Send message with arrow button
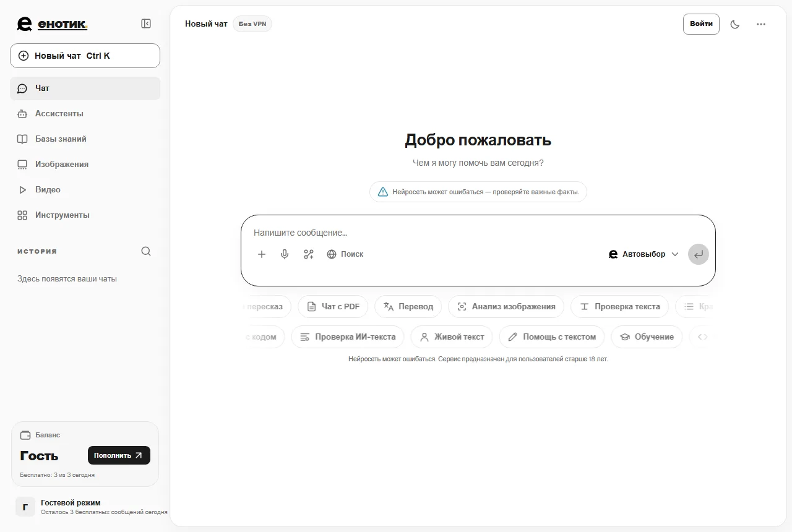Screen dimensions: 792x532 pyautogui.click(x=699, y=254)
